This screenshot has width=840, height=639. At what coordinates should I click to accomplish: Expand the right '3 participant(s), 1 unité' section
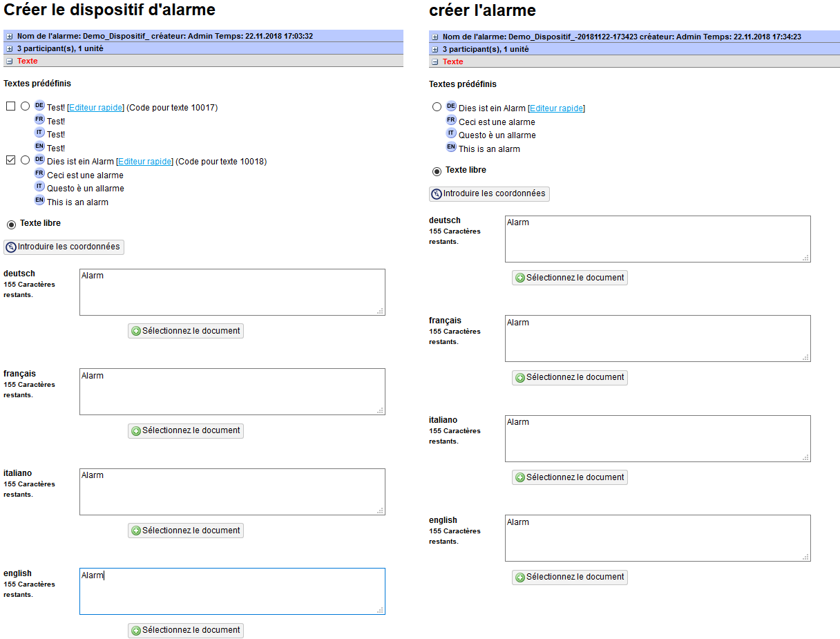click(x=435, y=50)
